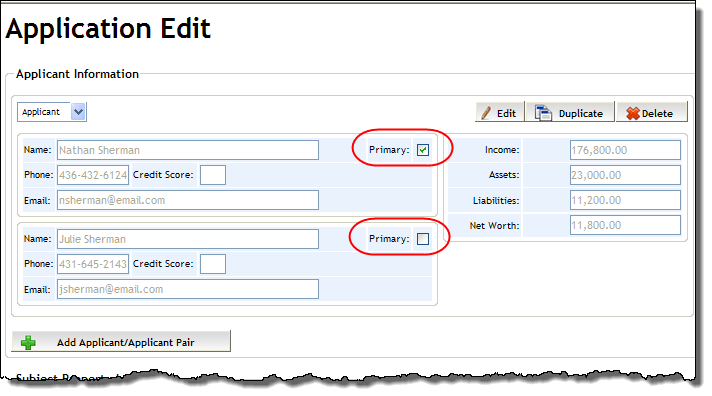The height and width of the screenshot is (396, 712).
Task: Click the nsherman@email.com email field
Action: (188, 200)
